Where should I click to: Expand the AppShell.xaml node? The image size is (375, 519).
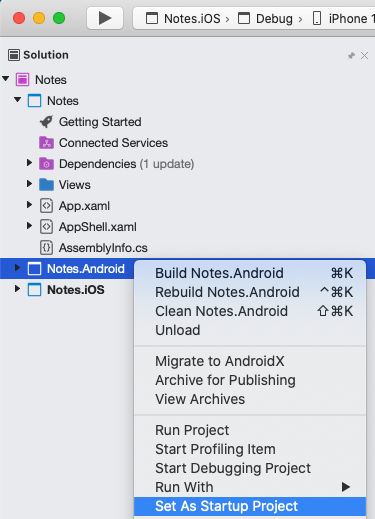click(x=29, y=226)
